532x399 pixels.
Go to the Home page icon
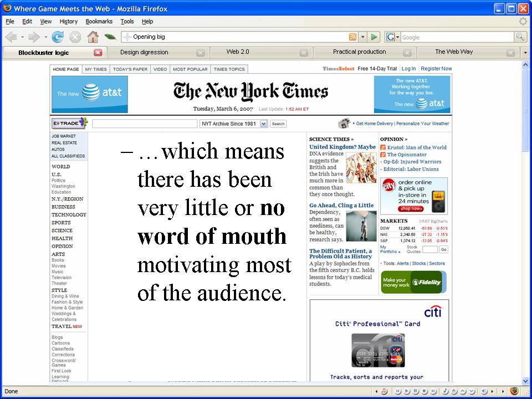click(x=93, y=37)
